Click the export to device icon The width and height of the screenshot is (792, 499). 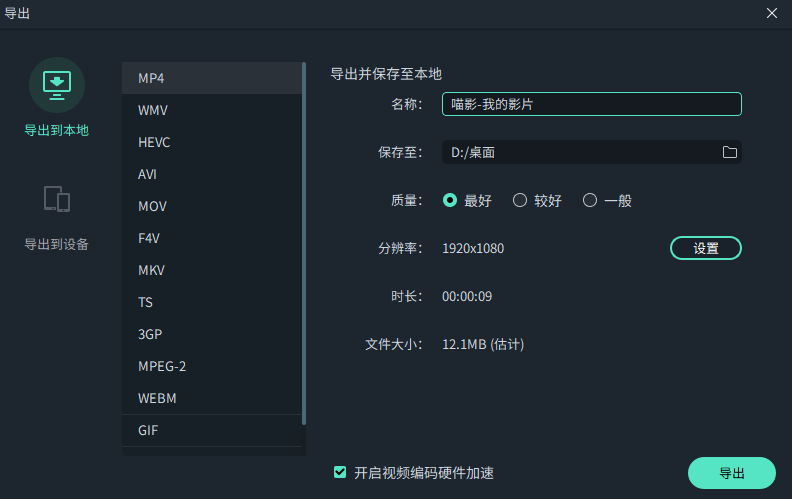click(x=57, y=198)
